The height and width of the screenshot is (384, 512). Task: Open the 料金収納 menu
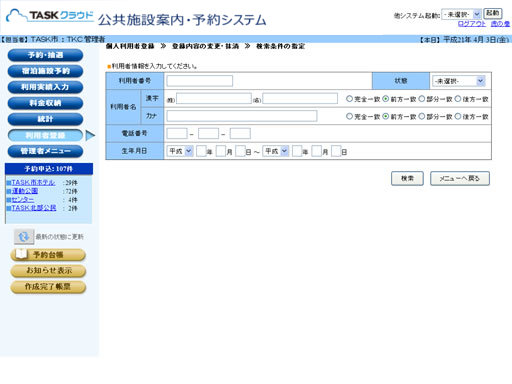45,103
